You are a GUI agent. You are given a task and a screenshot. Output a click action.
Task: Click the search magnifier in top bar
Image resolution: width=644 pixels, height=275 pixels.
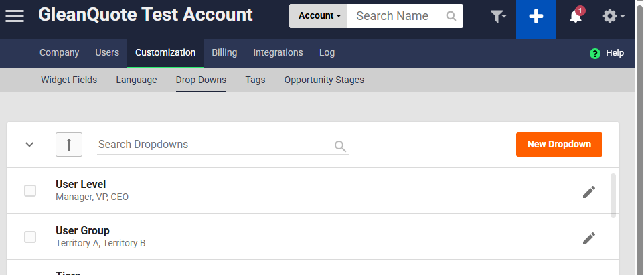pyautogui.click(x=451, y=16)
